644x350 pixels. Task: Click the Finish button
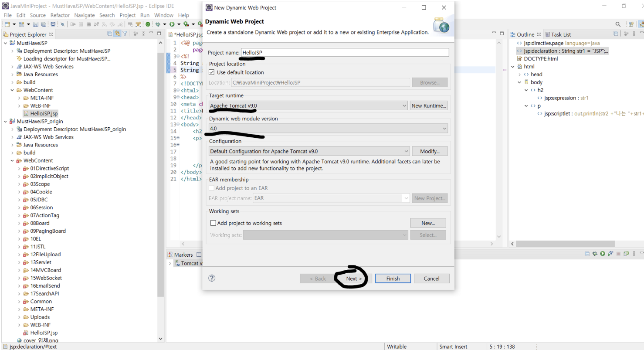(x=393, y=279)
